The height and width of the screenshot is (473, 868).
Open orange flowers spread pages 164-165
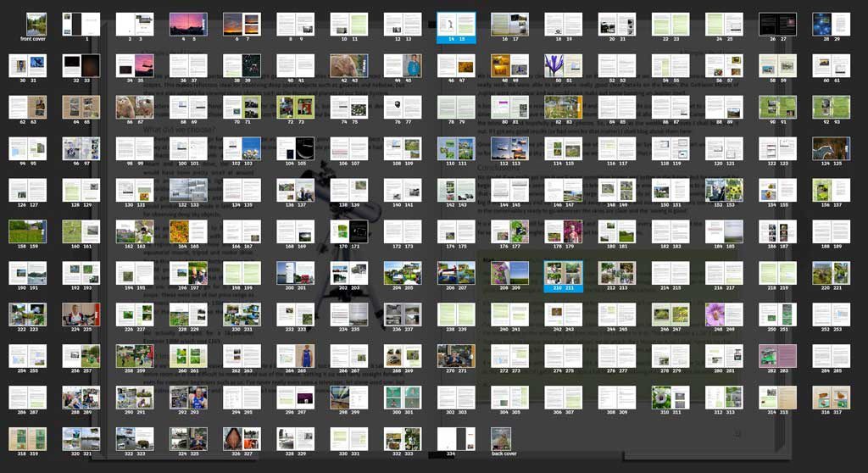188,231
